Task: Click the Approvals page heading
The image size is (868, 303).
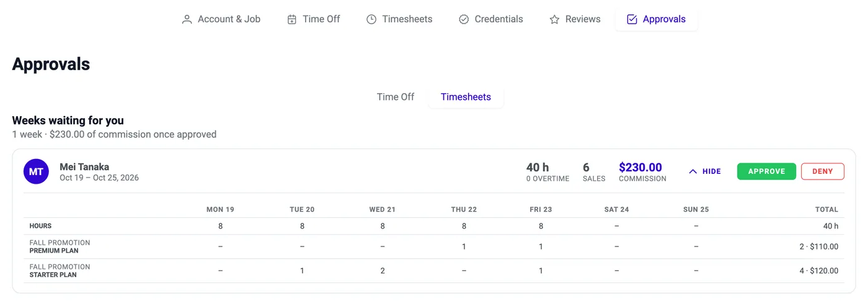Action: pos(51,64)
